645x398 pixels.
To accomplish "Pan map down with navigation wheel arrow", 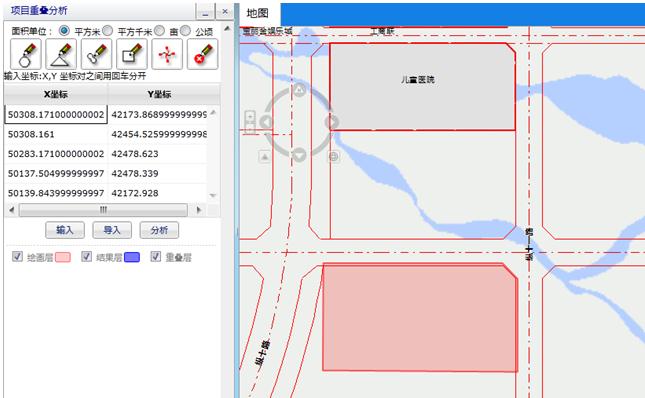I will 299,155.
